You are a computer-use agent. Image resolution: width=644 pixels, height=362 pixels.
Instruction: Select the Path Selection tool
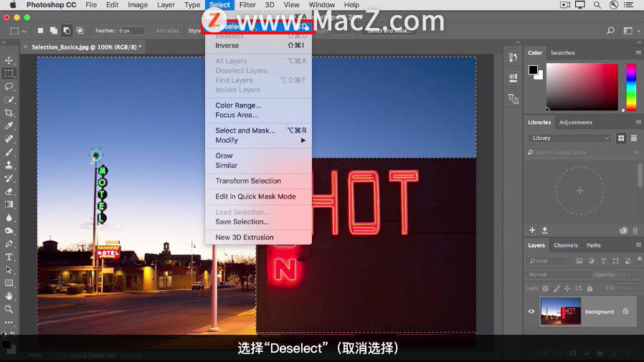(x=9, y=270)
